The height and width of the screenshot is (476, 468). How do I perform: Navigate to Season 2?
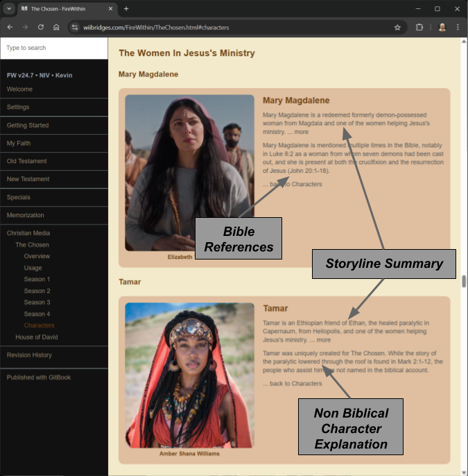pyautogui.click(x=37, y=291)
